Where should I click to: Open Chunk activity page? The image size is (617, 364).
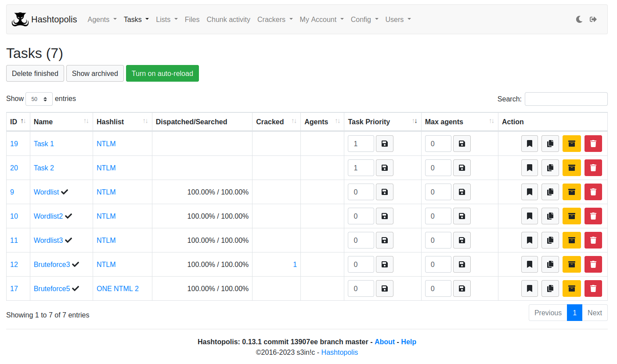click(228, 19)
